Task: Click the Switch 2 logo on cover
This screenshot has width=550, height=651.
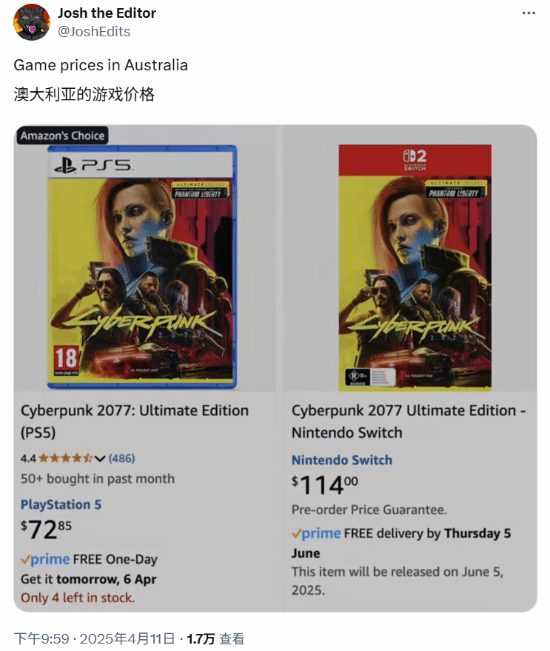Action: click(415, 160)
